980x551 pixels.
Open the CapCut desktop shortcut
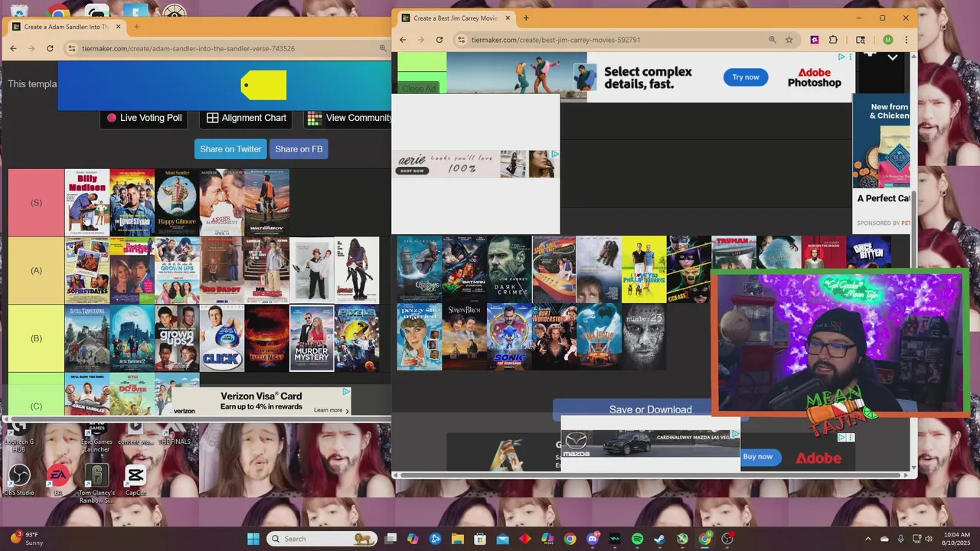pos(136,480)
